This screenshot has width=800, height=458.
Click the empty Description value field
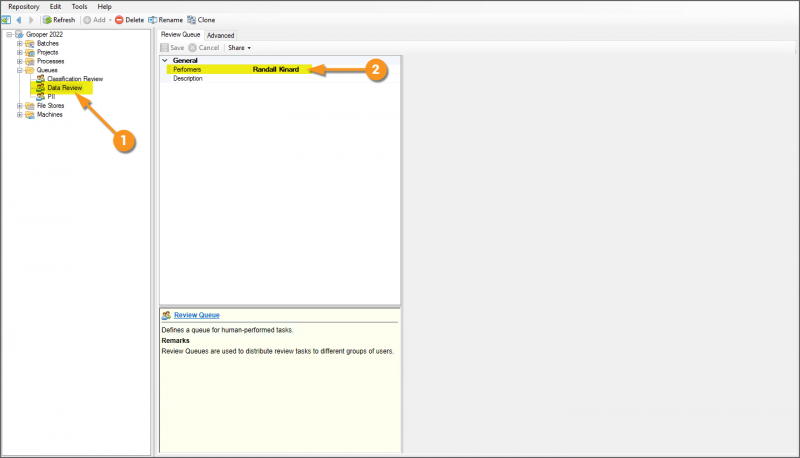[x=325, y=79]
